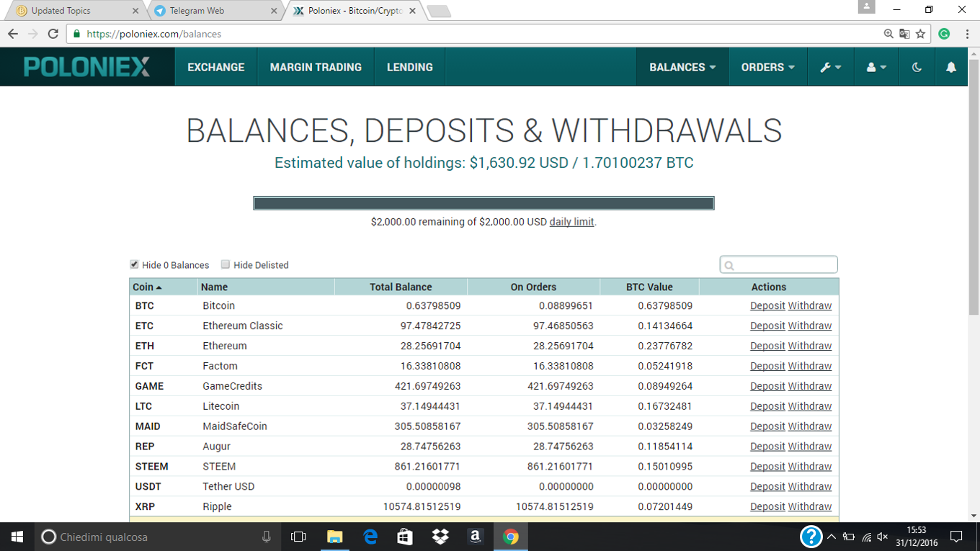Open the wrench tools menu

pos(830,67)
